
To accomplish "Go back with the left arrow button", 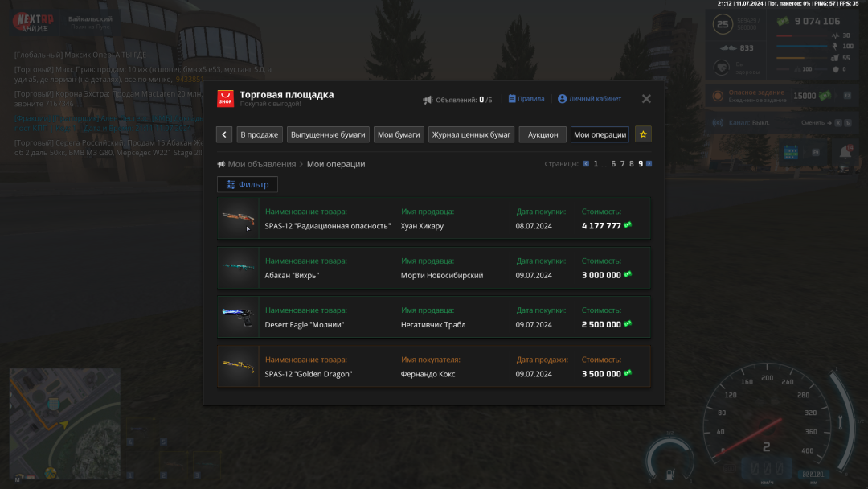I will click(224, 134).
